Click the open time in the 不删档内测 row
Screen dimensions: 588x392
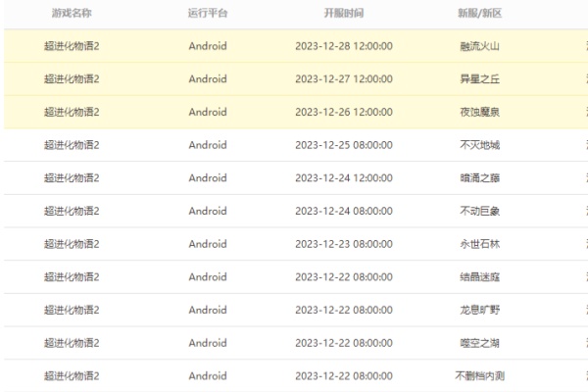click(344, 376)
